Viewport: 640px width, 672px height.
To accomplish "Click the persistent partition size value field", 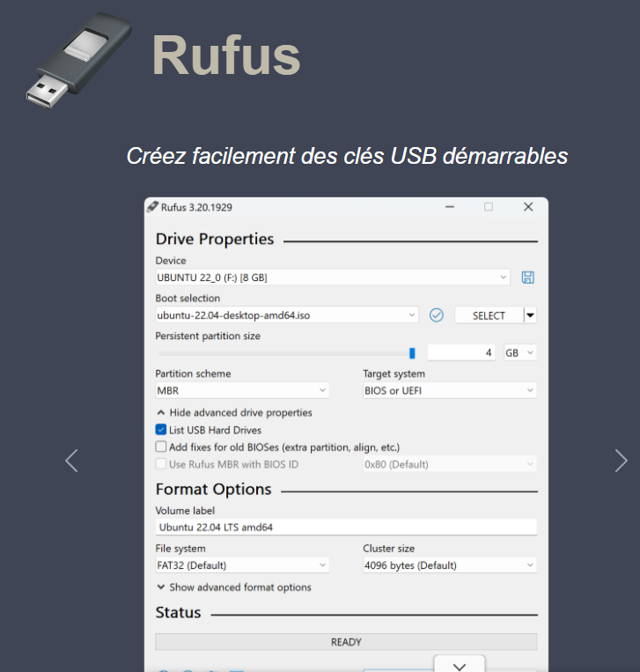I will (x=461, y=352).
